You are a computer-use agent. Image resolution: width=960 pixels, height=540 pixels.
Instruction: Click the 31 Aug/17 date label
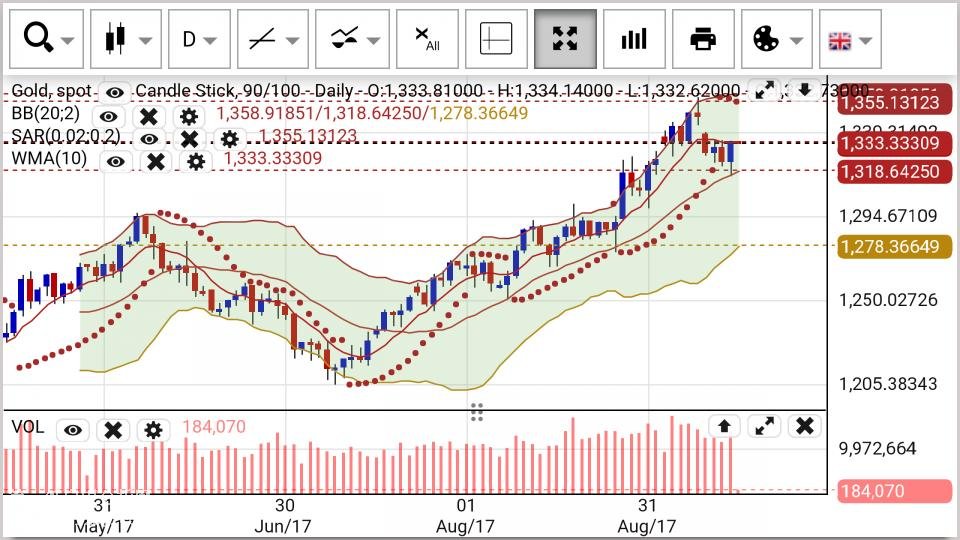647,516
